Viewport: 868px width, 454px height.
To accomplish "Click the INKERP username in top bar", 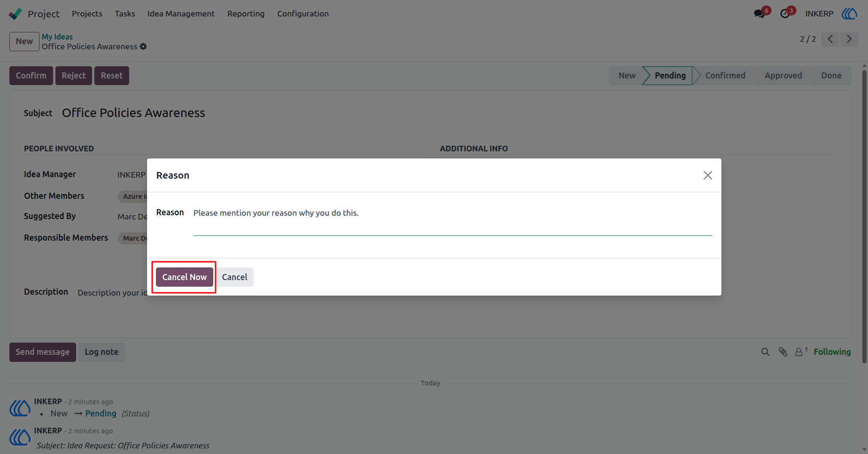I will pyautogui.click(x=819, y=14).
